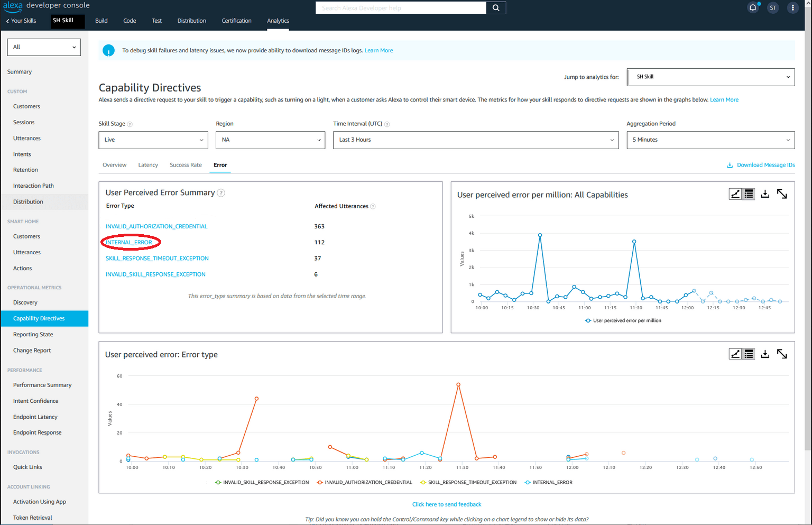812x525 pixels.
Task: Toggle INVALID_AUTHORIZATION_CREDENTIAL legend color marker
Action: [x=320, y=483]
